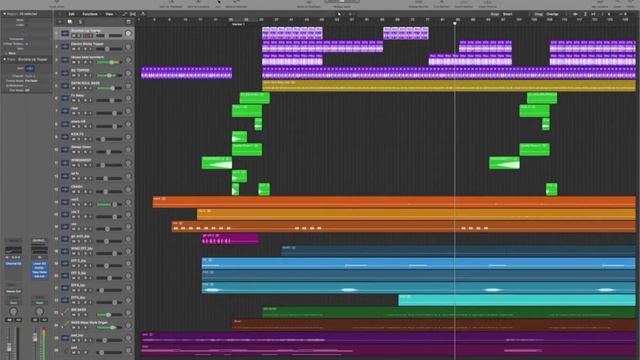Click the vertical auto zoom icon
This screenshot has height=360, width=640.
pyautogui.click(x=585, y=14)
